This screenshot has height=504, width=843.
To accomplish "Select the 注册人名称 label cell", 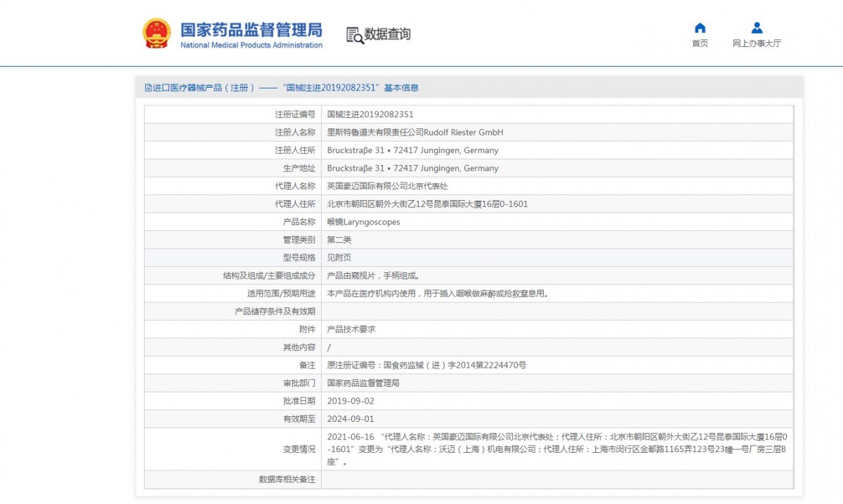I will pos(233,133).
